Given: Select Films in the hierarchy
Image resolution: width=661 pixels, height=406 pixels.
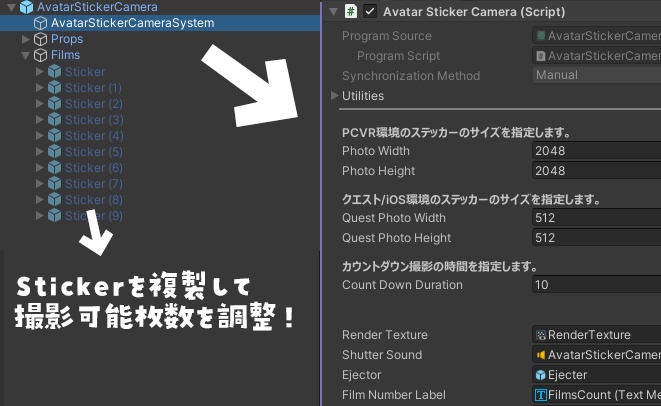Looking at the screenshot, I should click(65, 55).
